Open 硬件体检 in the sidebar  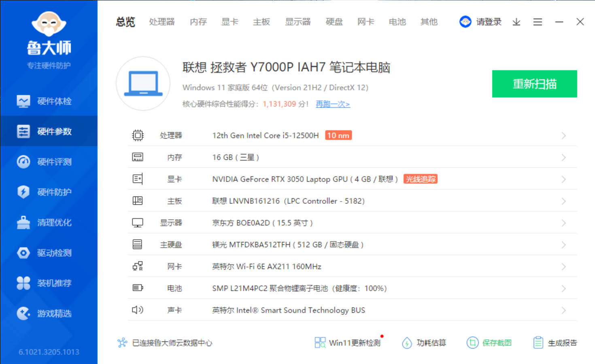point(49,101)
